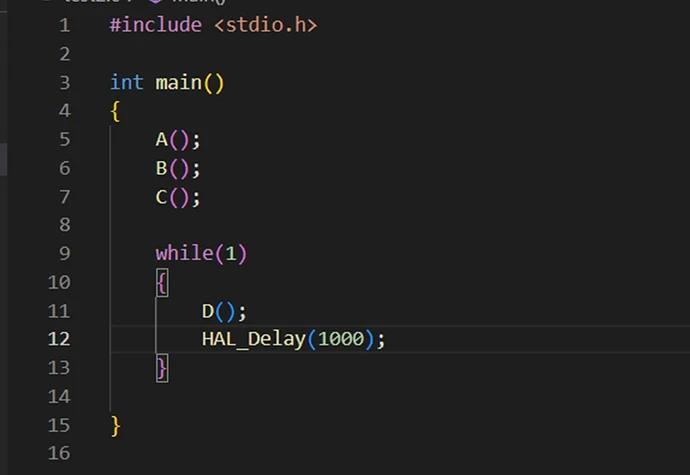Click line number 16 in the gutter
This screenshot has width=690, height=475.
(59, 453)
